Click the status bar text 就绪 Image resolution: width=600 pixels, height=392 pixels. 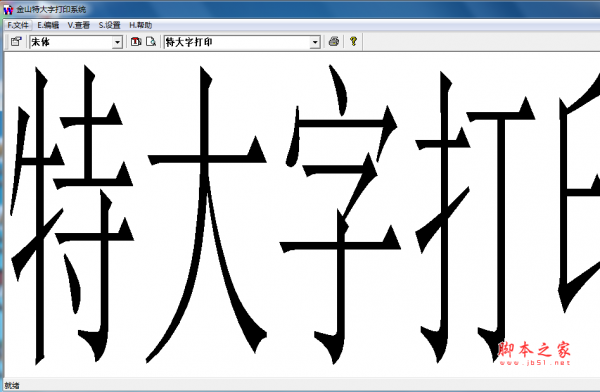point(12,385)
